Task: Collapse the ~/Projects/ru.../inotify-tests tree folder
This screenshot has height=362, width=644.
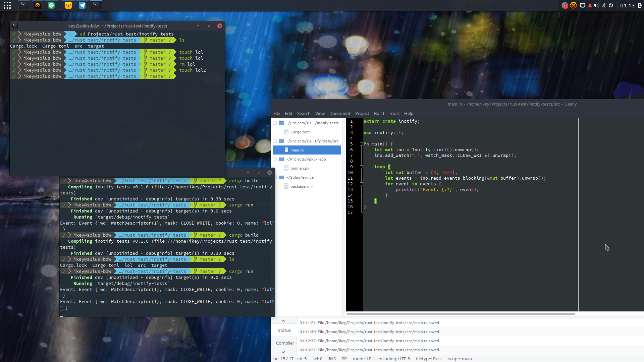Action: point(275,123)
